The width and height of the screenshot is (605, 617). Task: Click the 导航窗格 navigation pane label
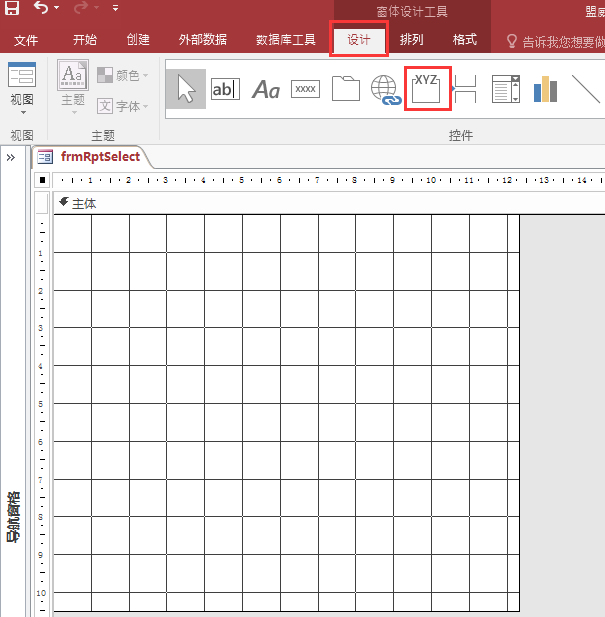coord(13,517)
